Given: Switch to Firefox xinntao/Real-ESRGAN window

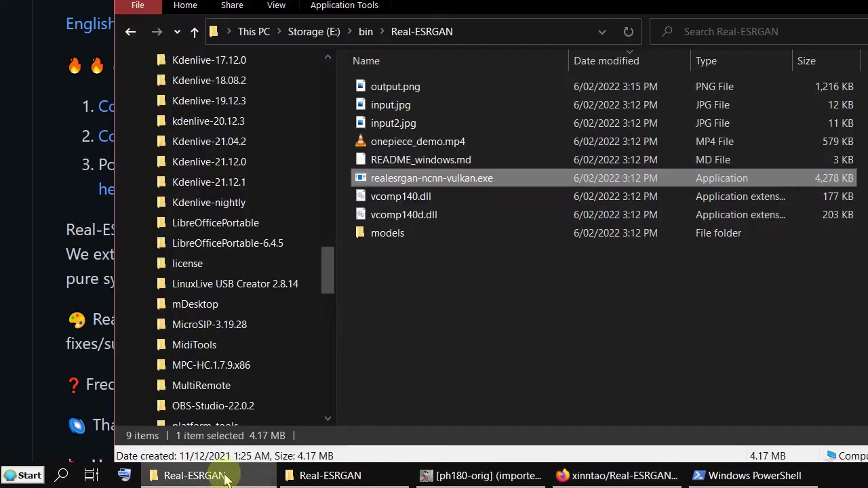Looking at the screenshot, I should click(x=616, y=476).
